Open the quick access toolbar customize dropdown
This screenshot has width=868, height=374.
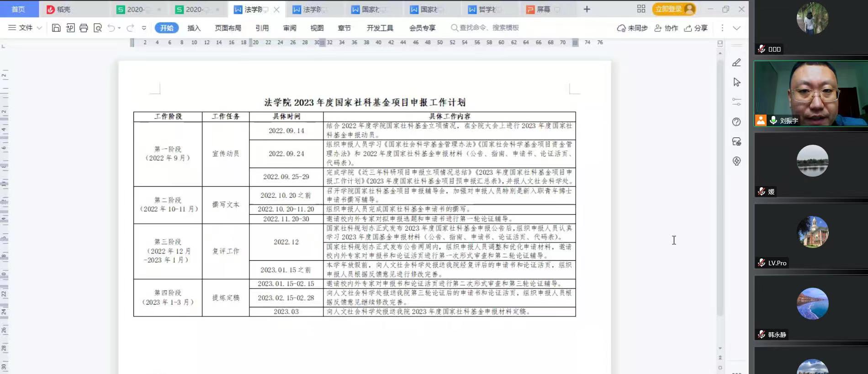(x=144, y=28)
